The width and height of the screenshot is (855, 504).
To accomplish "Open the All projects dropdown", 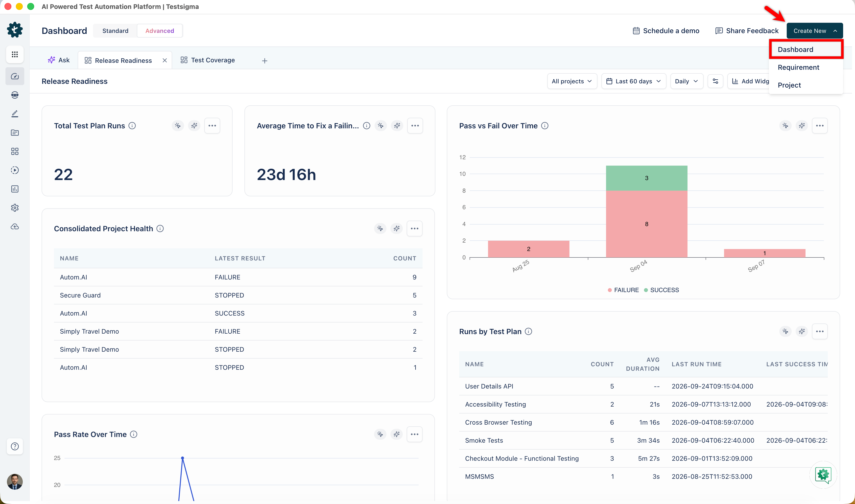I will 572,81.
